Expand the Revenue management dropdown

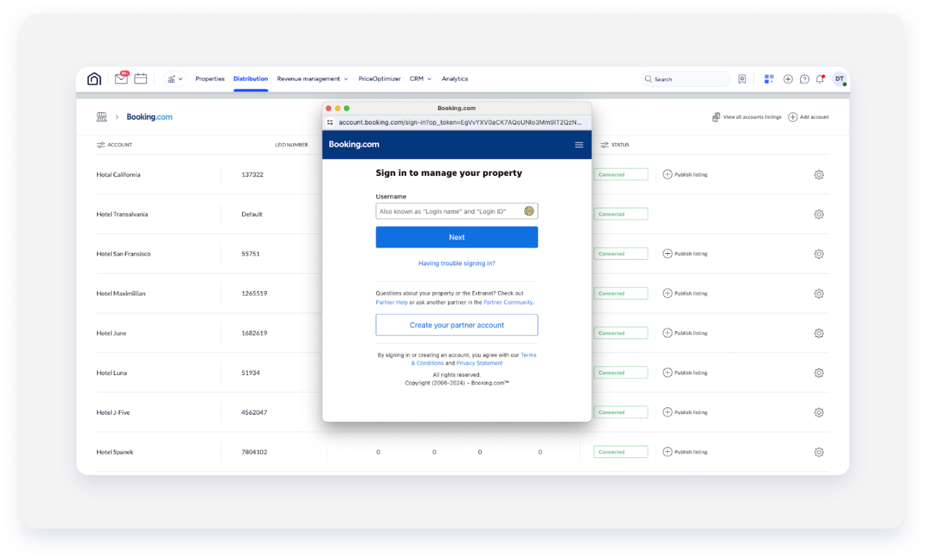coord(312,79)
